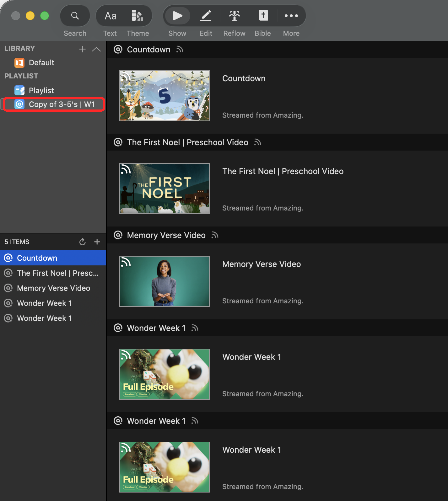The width and height of the screenshot is (448, 501).
Task: Click Memory Verse Video section header
Action: point(166,235)
